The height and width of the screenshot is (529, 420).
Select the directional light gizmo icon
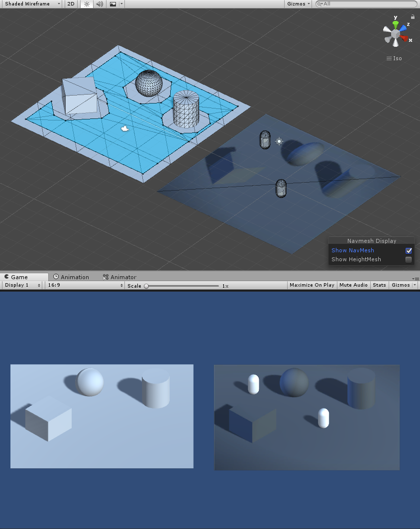[x=279, y=141]
